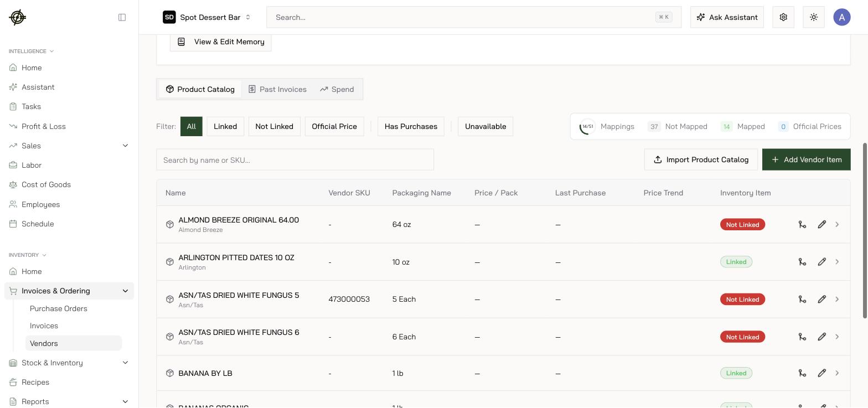Open mapping icon for DRIED WHITE FUNGUS 5

coord(802,299)
